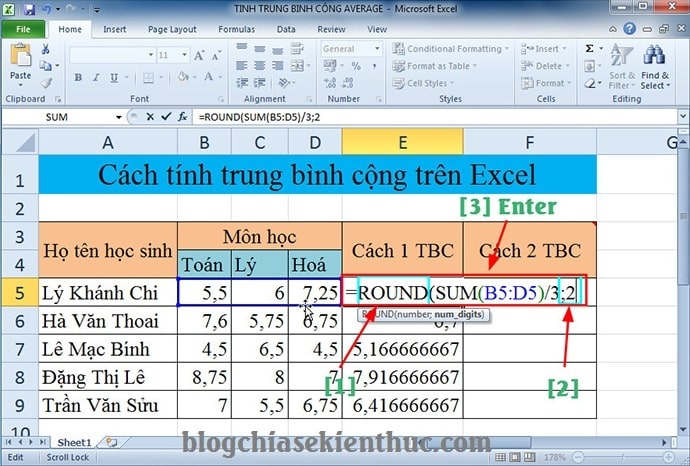
Task: Toggle Italic formatting
Action: 96,78
